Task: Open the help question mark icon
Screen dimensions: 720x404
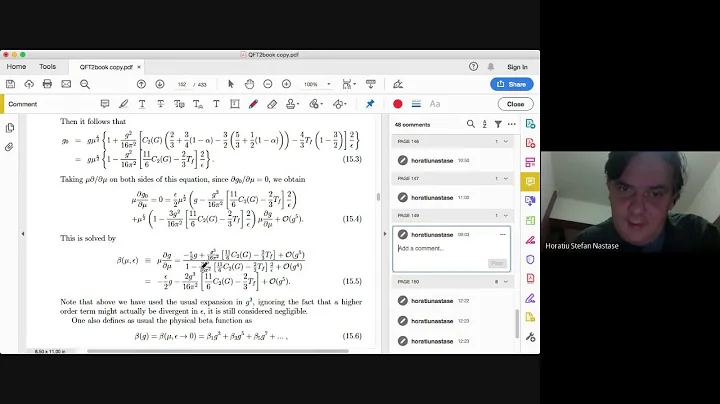Action: click(473, 67)
